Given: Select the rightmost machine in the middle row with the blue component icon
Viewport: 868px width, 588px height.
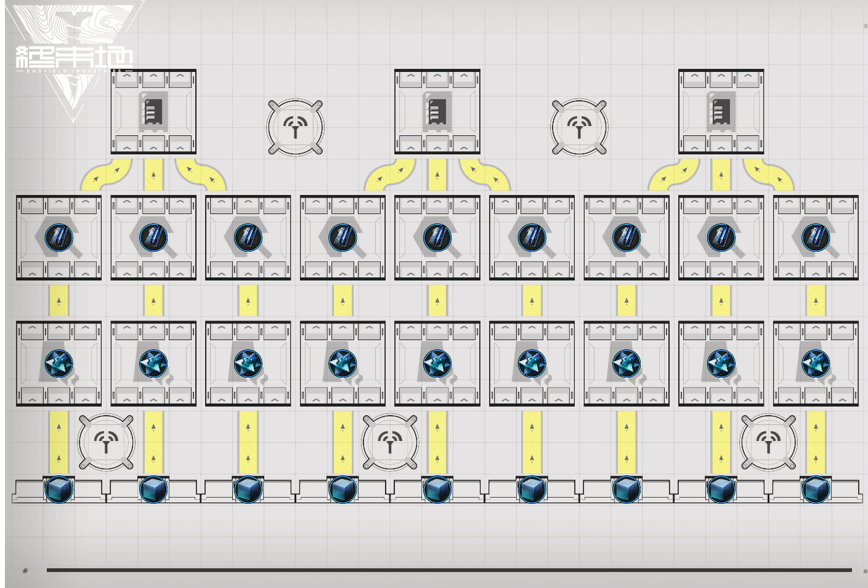Looking at the screenshot, I should tap(816, 238).
